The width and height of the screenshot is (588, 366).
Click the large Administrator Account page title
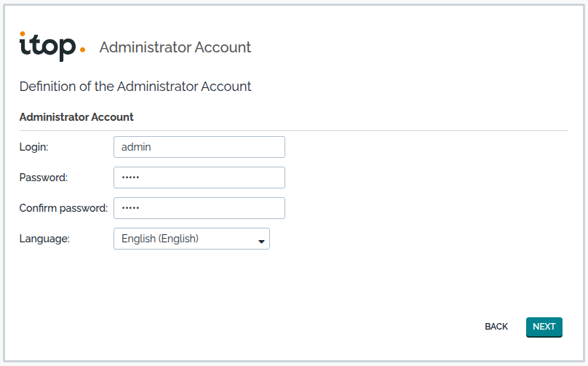pos(175,47)
